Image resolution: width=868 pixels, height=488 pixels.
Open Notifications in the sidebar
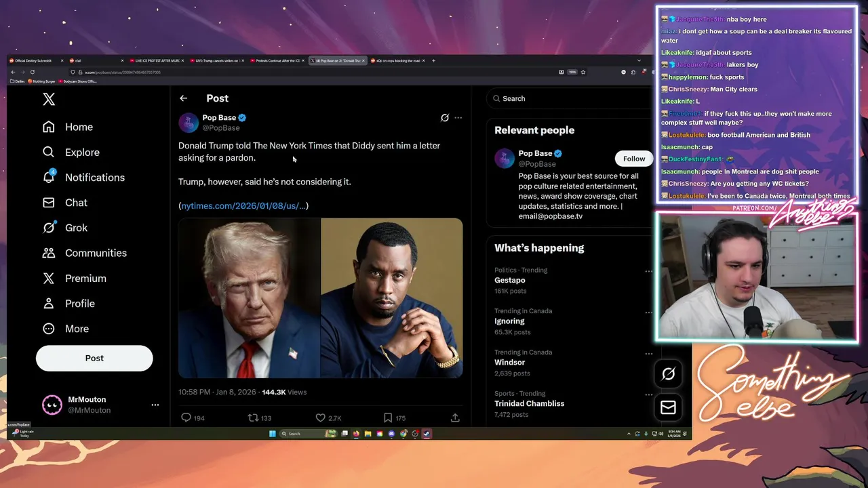click(x=83, y=178)
